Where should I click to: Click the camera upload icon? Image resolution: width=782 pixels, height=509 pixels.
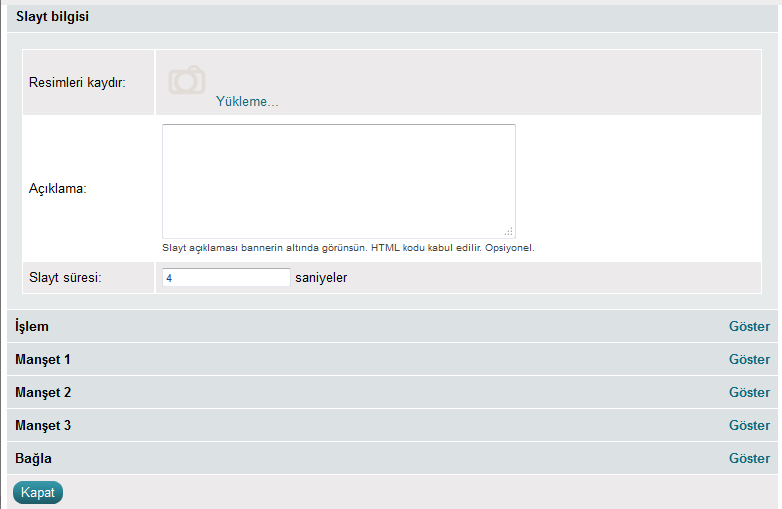(x=187, y=80)
